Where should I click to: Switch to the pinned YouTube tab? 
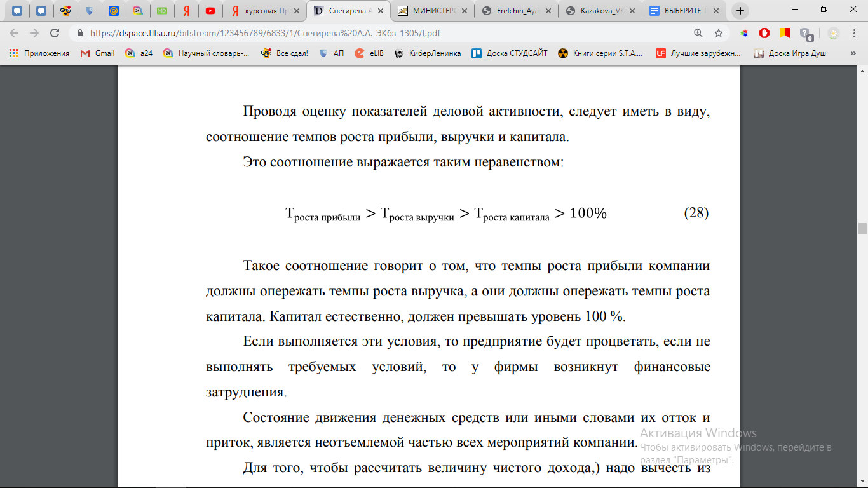coord(210,11)
